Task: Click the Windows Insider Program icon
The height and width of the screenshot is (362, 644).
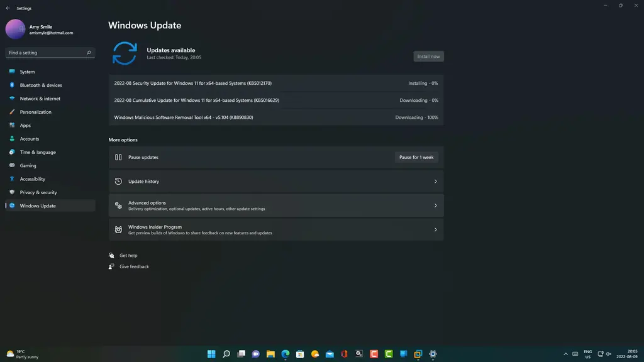Action: tap(118, 229)
